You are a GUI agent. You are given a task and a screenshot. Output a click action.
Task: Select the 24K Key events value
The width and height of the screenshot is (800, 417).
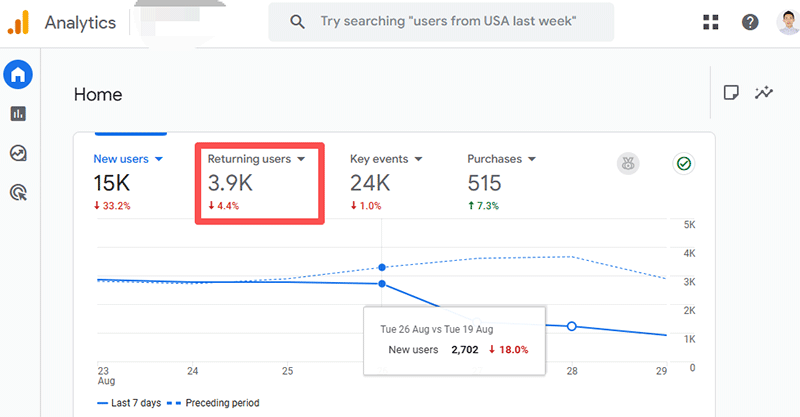pos(370,183)
